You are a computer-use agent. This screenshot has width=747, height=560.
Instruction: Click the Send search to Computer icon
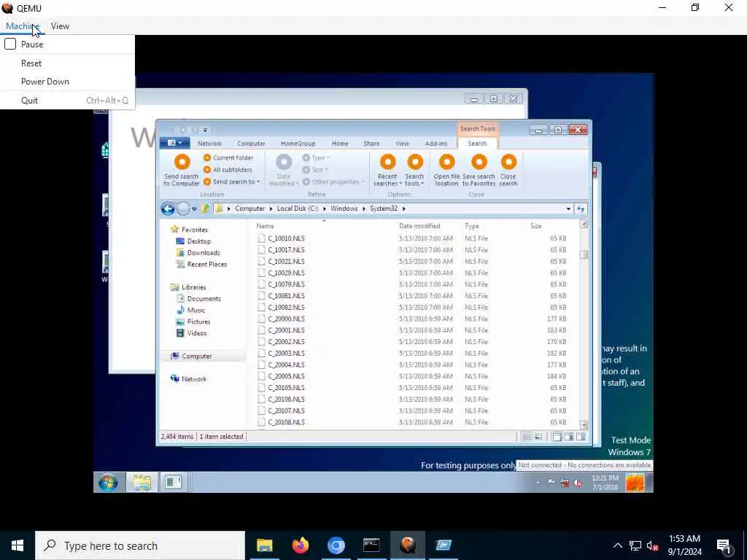click(x=182, y=162)
